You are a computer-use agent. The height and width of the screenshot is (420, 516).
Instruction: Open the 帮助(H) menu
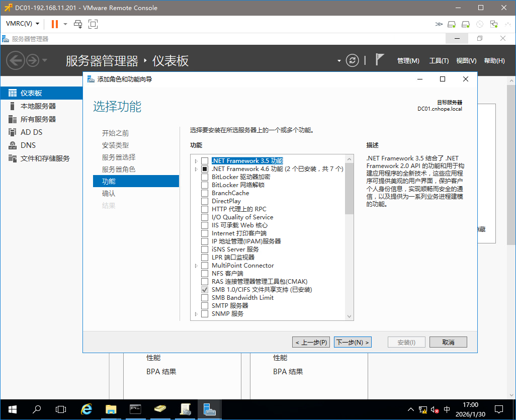[x=494, y=61]
